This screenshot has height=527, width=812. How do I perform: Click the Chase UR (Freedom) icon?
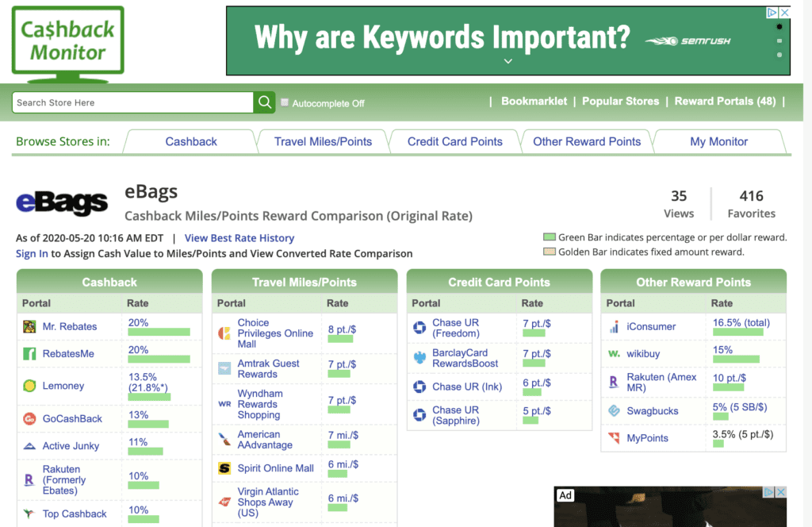(419, 328)
